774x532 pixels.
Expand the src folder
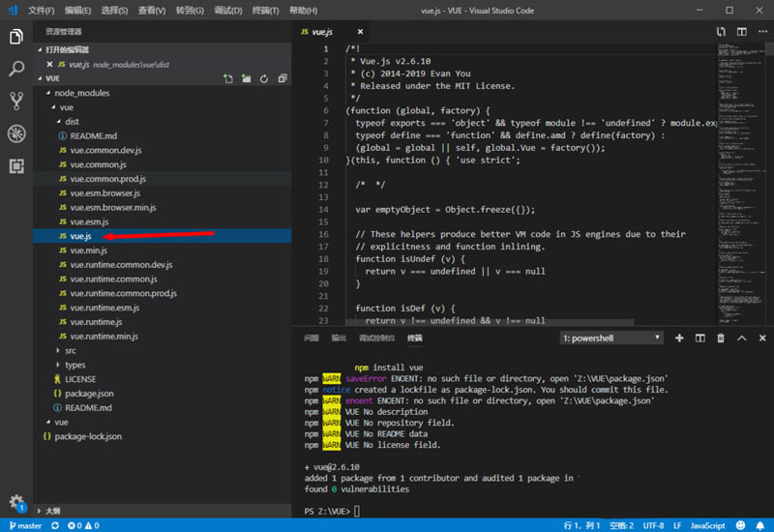tap(70, 350)
